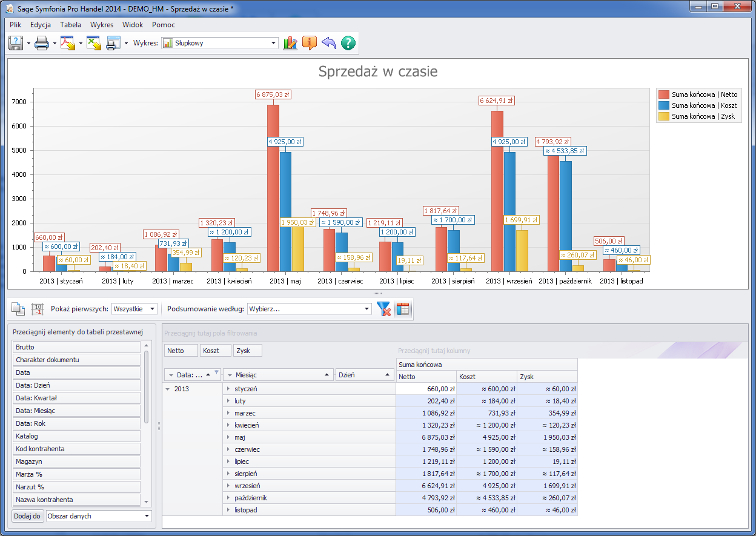Export report to PDF icon
Screen dimensions: 756x536
(67, 43)
